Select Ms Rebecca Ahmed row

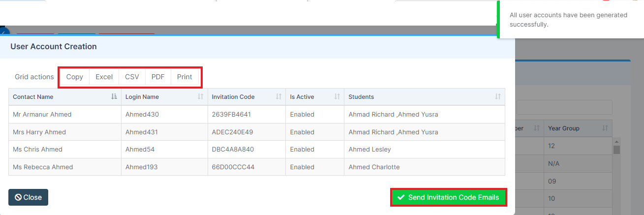coord(257,167)
